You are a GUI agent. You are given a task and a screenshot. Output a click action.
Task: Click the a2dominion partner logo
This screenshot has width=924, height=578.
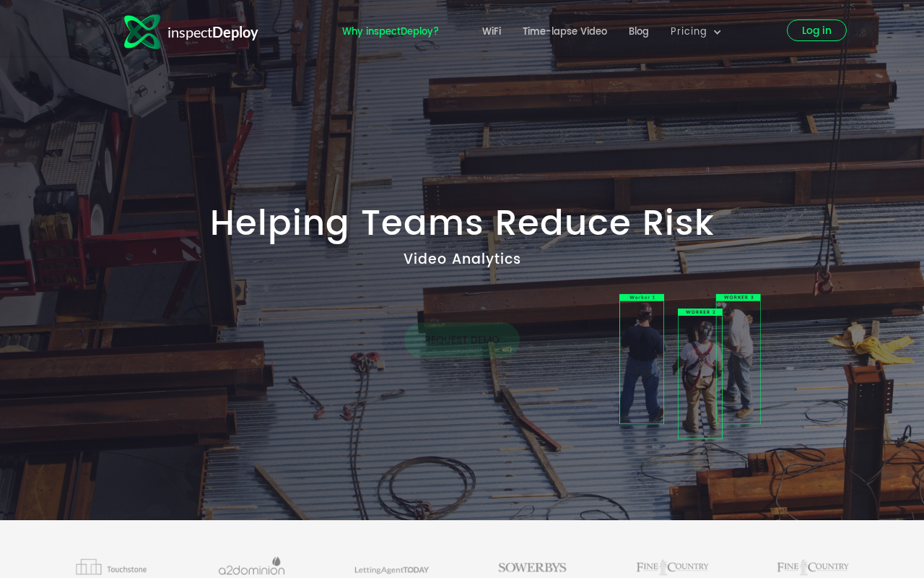252,566
